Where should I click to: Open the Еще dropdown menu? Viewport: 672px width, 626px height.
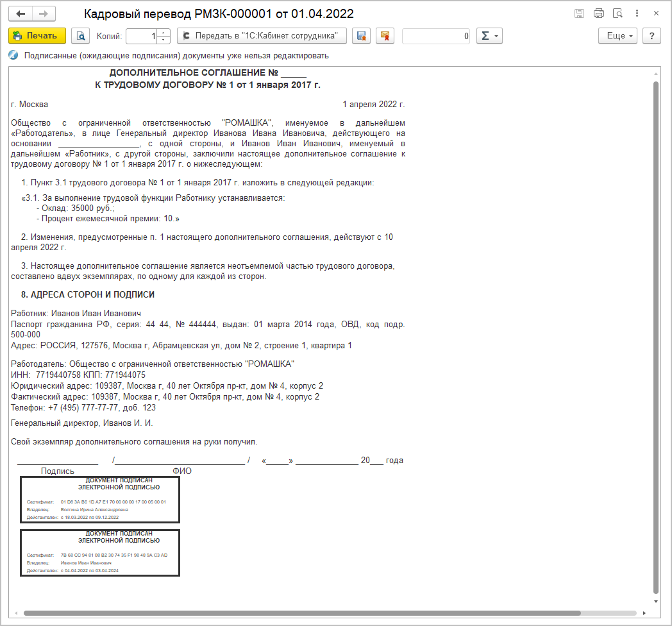617,35
